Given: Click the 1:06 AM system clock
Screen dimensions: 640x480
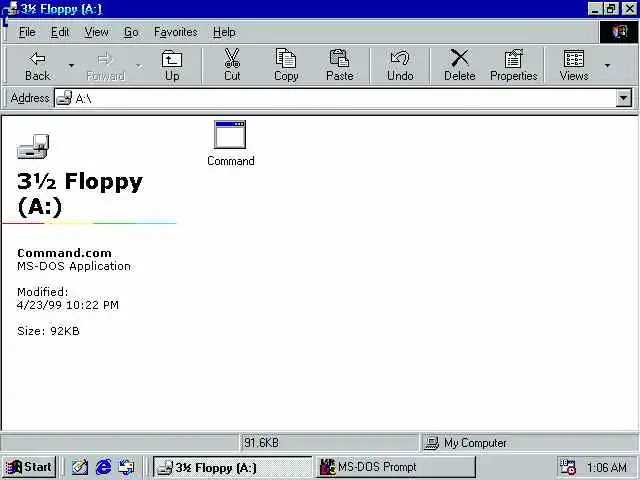Looking at the screenshot, I should tap(607, 467).
